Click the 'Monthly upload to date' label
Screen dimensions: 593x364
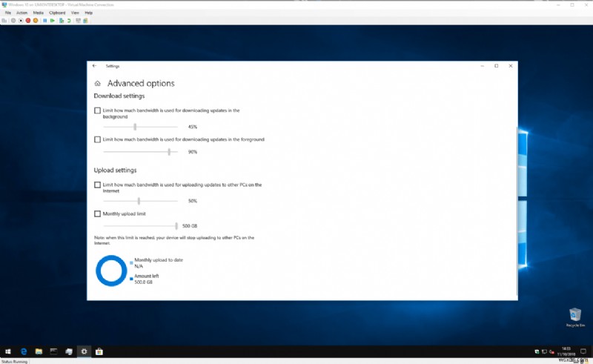(159, 260)
